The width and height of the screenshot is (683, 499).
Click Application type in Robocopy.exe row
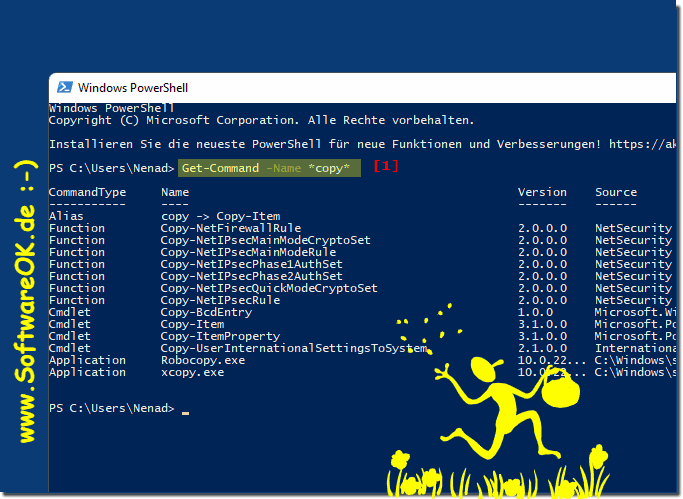87,360
